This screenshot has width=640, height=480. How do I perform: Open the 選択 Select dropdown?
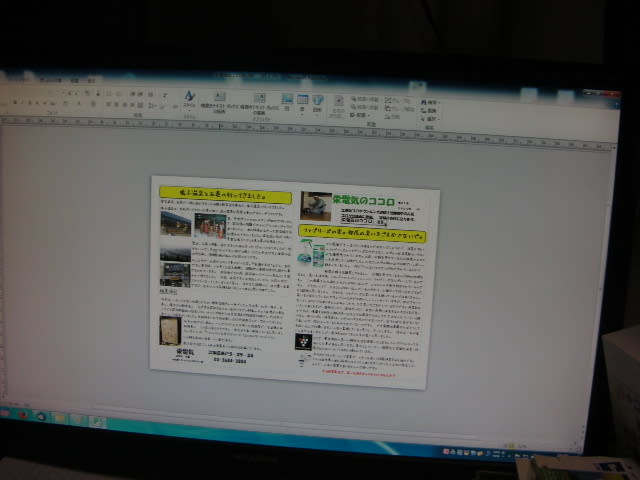pos(429,119)
